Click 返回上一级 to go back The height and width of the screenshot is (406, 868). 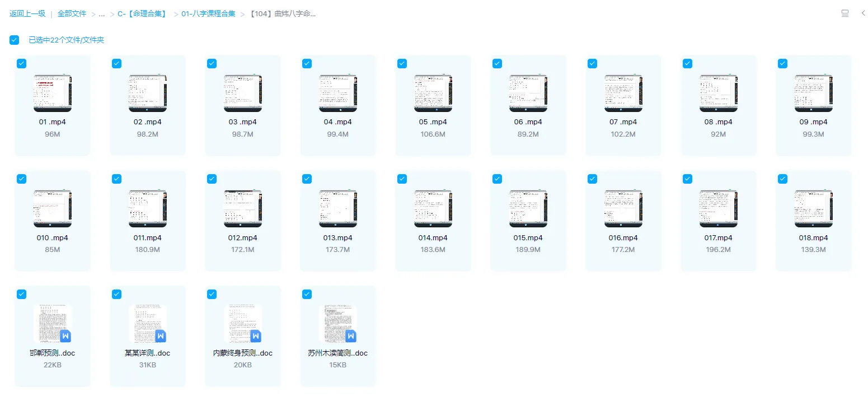27,14
